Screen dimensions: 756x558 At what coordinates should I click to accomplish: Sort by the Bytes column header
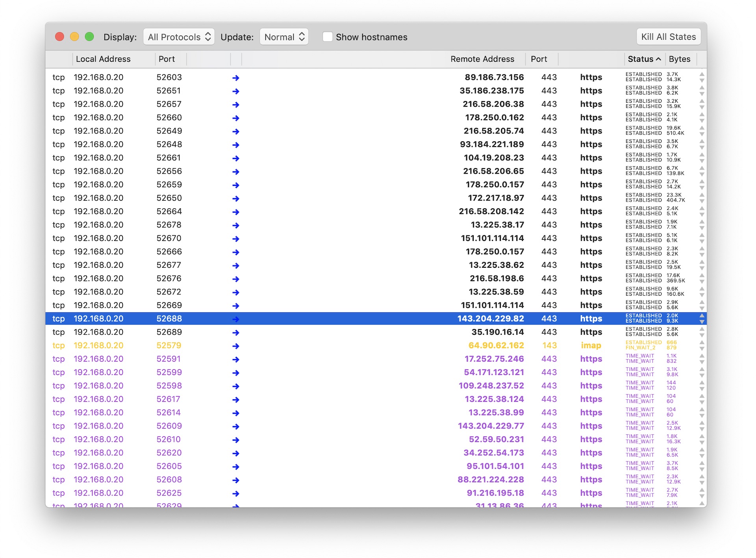click(x=679, y=59)
